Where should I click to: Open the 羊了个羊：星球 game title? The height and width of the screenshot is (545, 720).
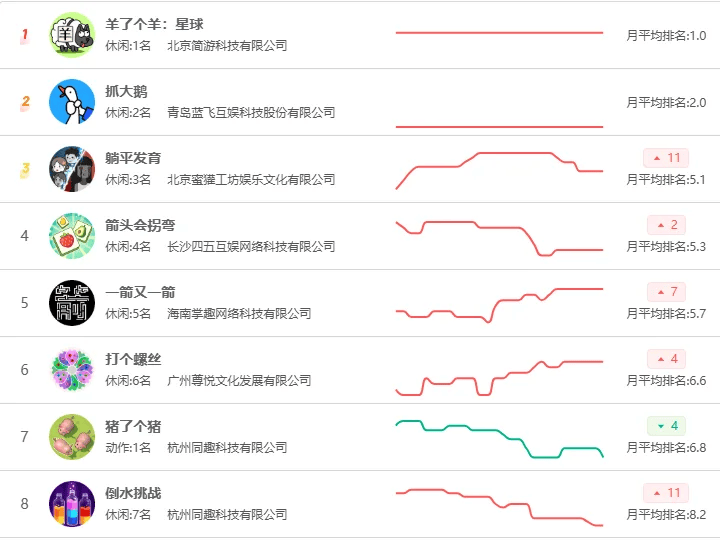coord(154,24)
